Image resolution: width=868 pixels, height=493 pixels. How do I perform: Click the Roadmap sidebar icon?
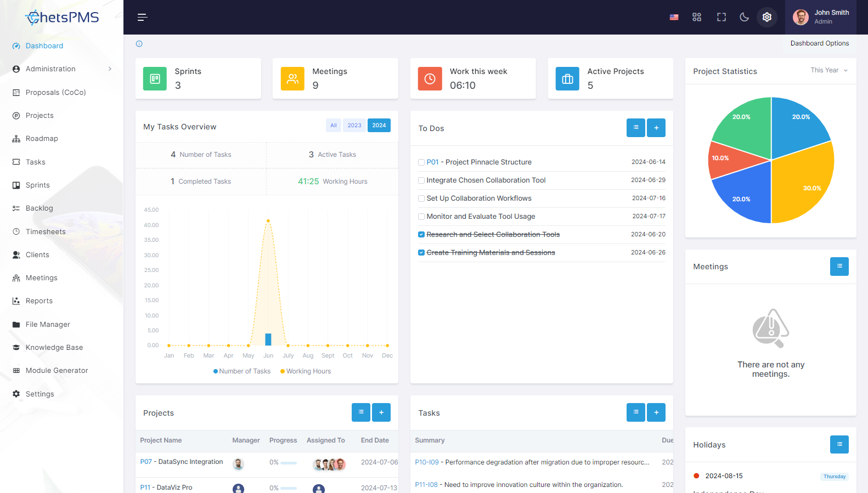click(16, 139)
